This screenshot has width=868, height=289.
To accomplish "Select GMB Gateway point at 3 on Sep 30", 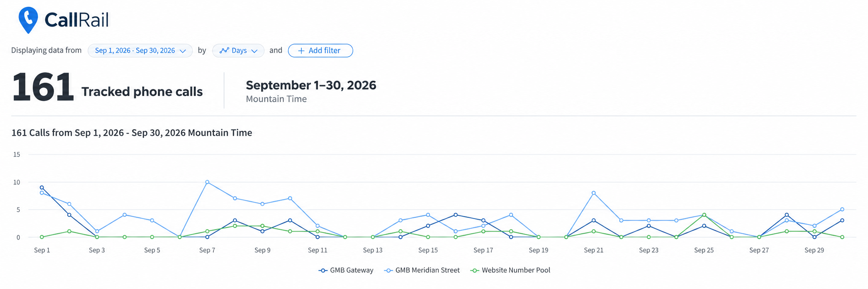I will point(842,220).
